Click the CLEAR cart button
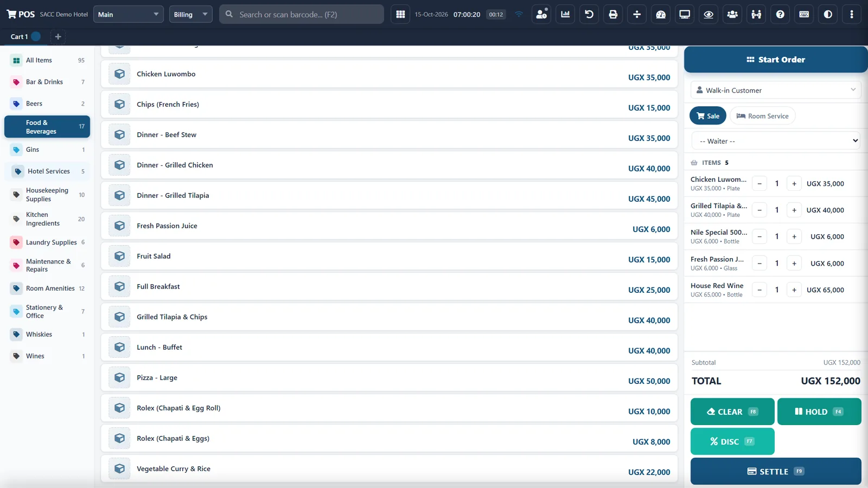The height and width of the screenshot is (488, 868). (x=732, y=412)
